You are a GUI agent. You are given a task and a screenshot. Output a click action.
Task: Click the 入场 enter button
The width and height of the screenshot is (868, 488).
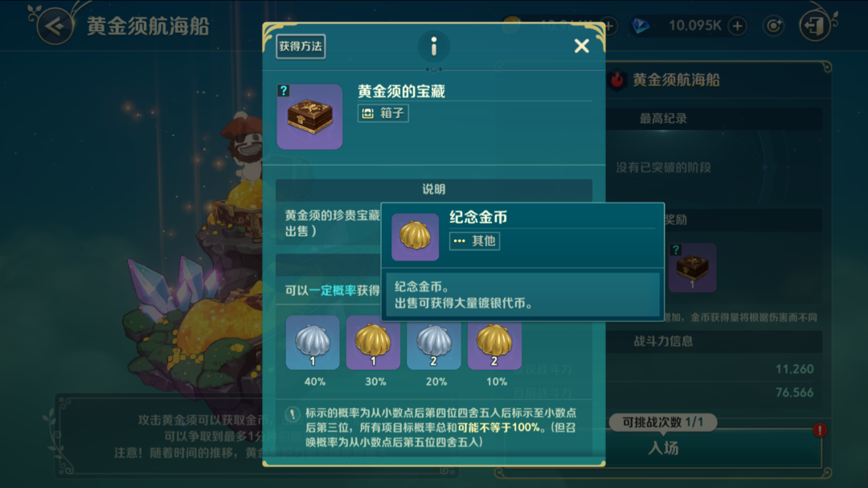663,448
